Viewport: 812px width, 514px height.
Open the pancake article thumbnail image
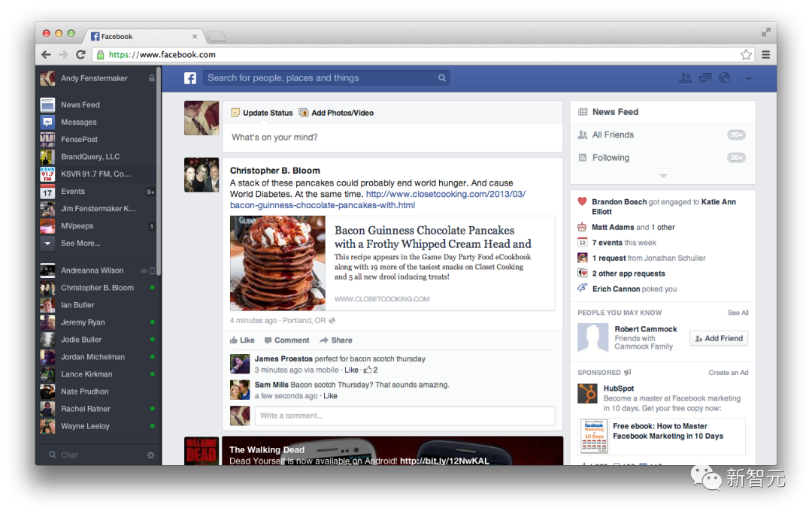277,263
